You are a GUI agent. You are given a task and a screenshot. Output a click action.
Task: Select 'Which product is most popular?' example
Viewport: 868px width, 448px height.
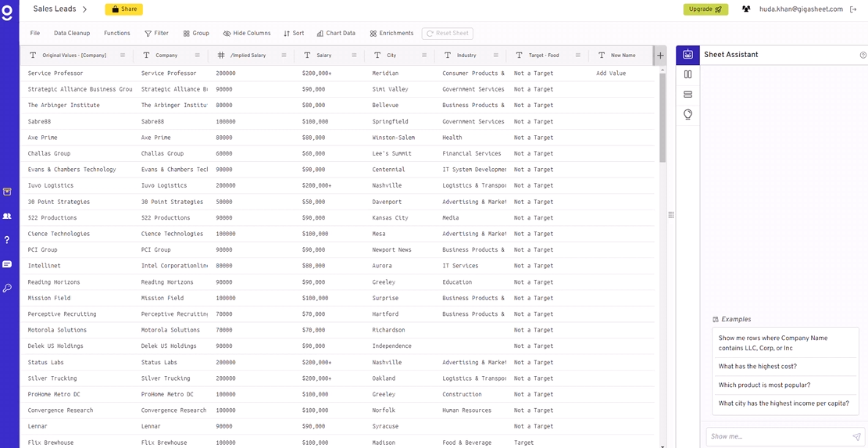(x=785, y=385)
